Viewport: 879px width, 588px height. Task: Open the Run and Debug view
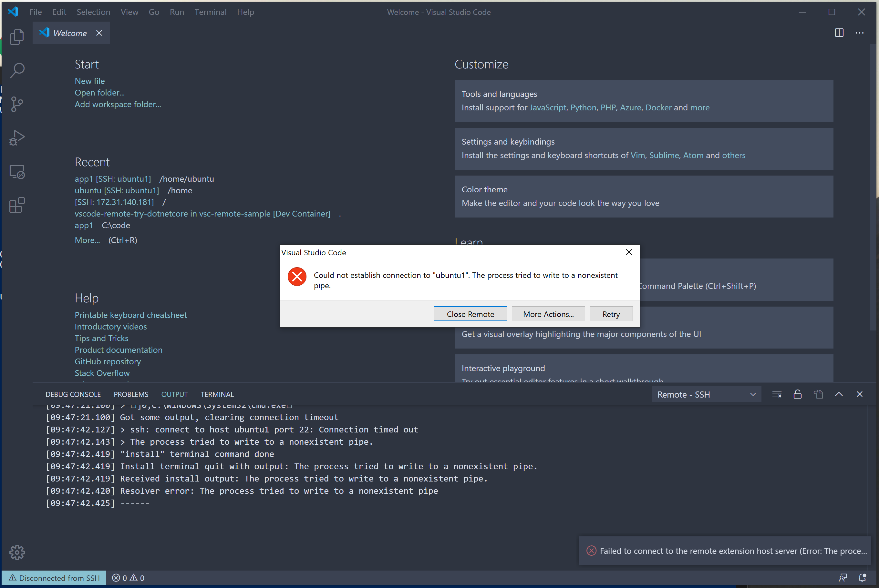(17, 137)
